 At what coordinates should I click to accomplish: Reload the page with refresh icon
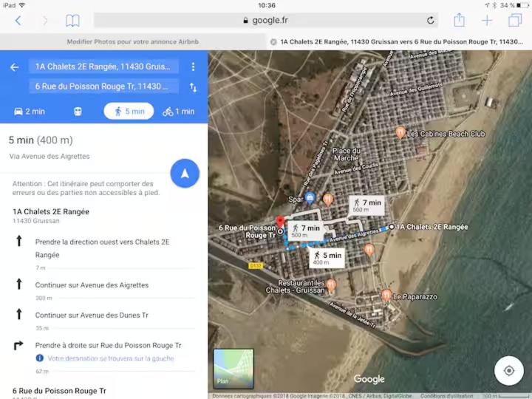[x=430, y=21]
